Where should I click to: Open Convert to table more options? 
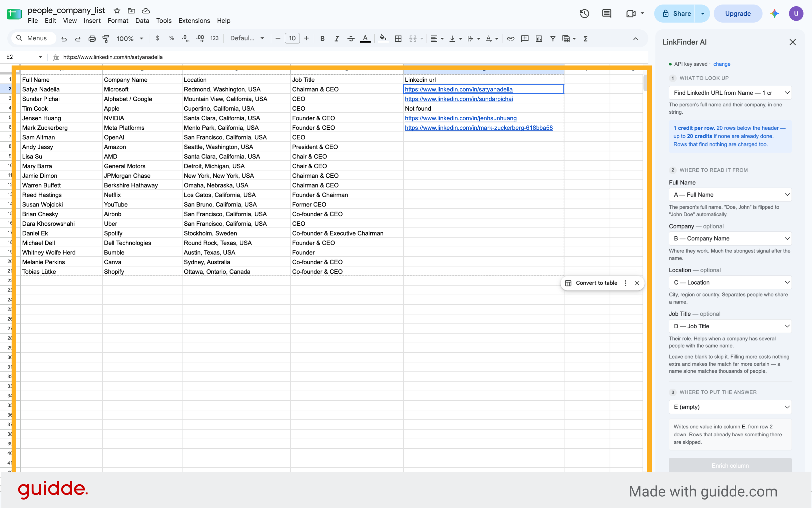pyautogui.click(x=625, y=283)
